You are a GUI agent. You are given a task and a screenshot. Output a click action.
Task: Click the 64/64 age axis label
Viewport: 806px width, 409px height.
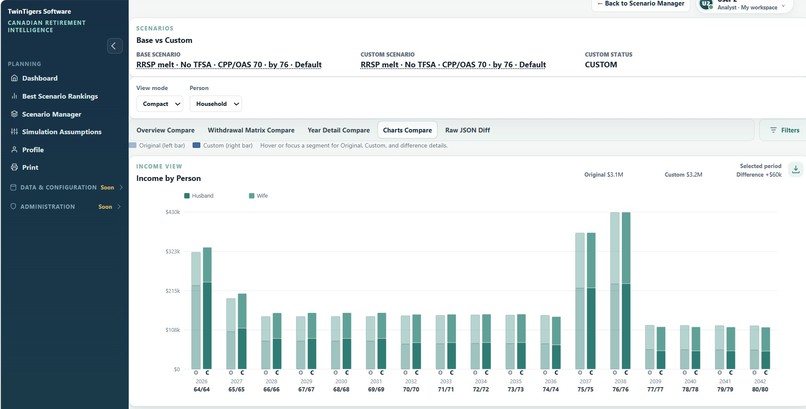point(202,389)
